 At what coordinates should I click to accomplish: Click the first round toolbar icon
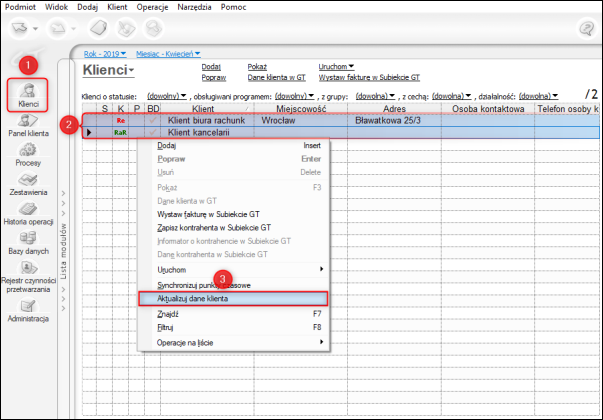point(20,28)
